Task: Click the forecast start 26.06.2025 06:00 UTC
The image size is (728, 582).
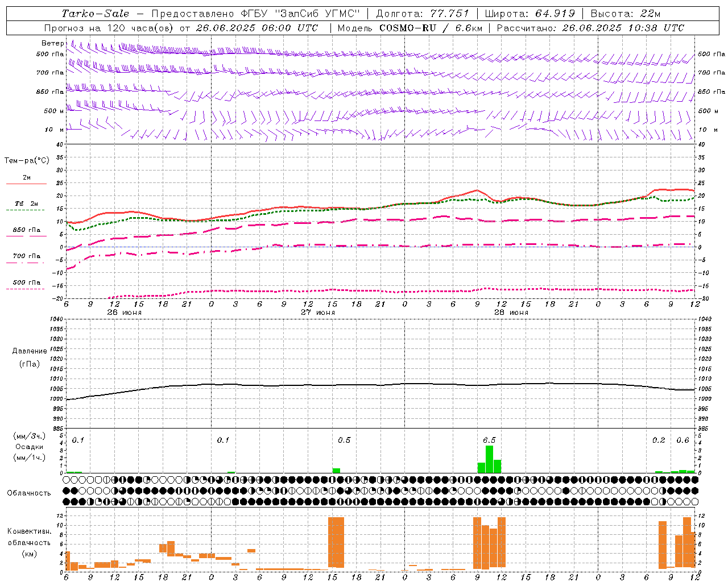Action: (x=257, y=28)
